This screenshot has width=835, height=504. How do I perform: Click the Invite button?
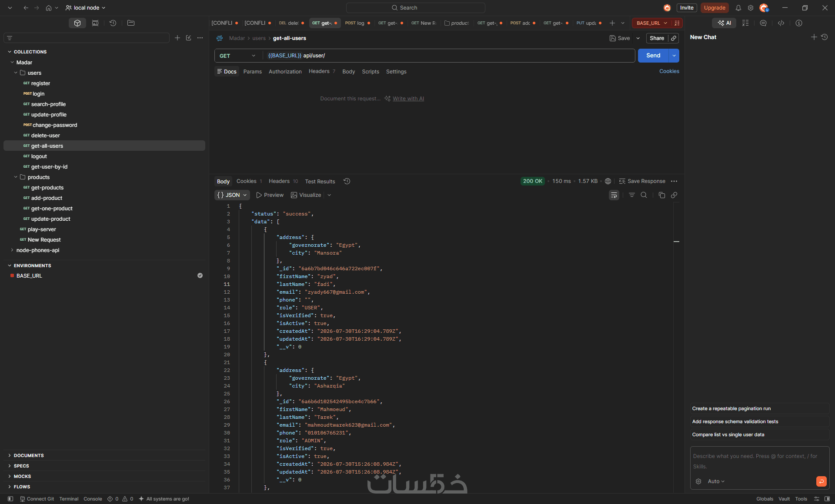[687, 8]
